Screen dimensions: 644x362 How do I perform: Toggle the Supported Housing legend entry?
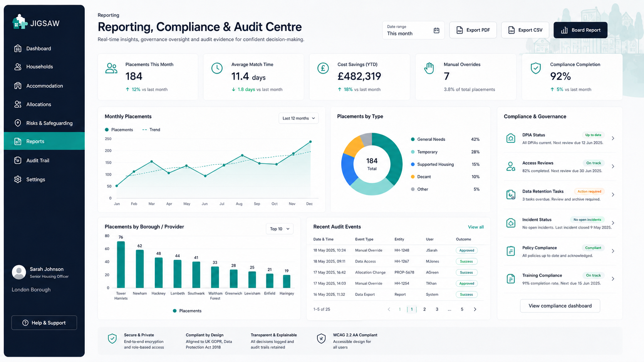click(433, 164)
